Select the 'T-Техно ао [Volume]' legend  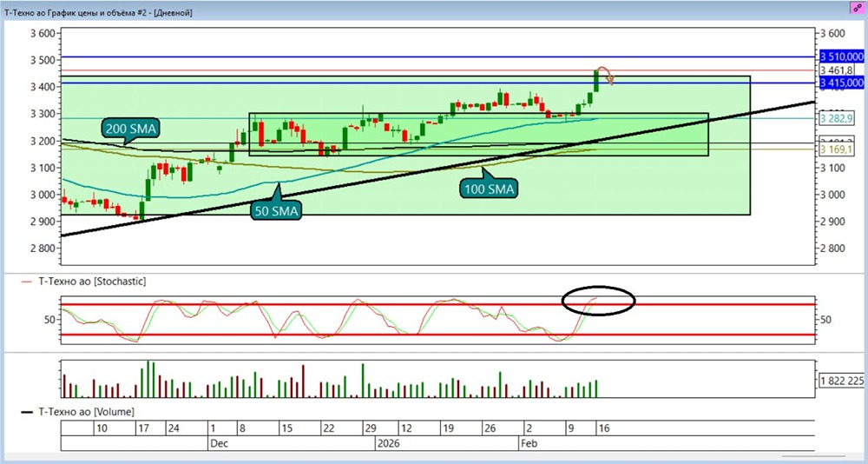[x=86, y=412]
